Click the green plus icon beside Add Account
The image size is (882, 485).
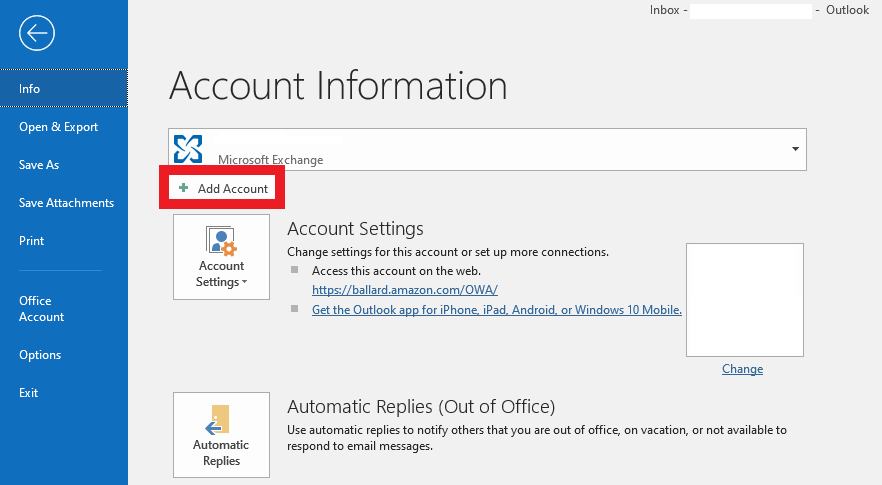coord(183,188)
